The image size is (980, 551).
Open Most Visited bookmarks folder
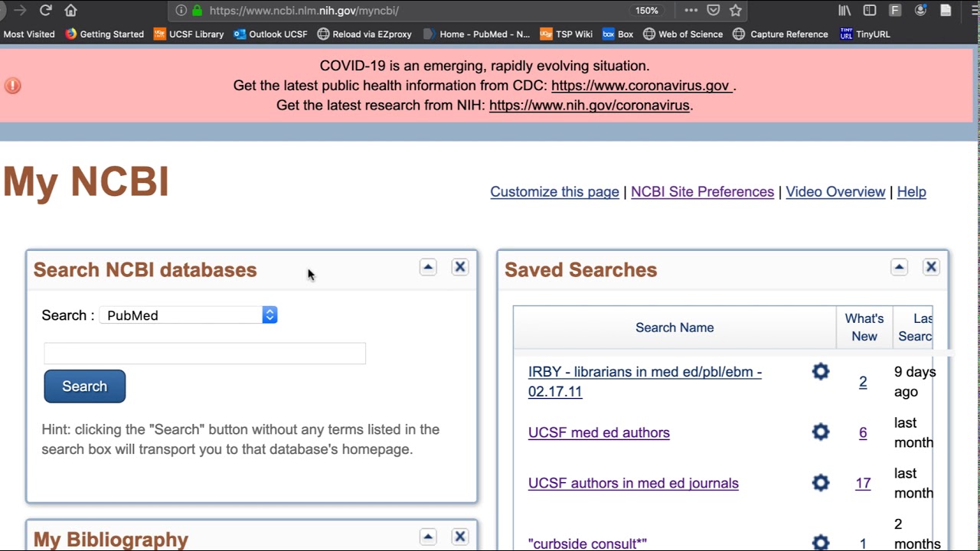(28, 34)
